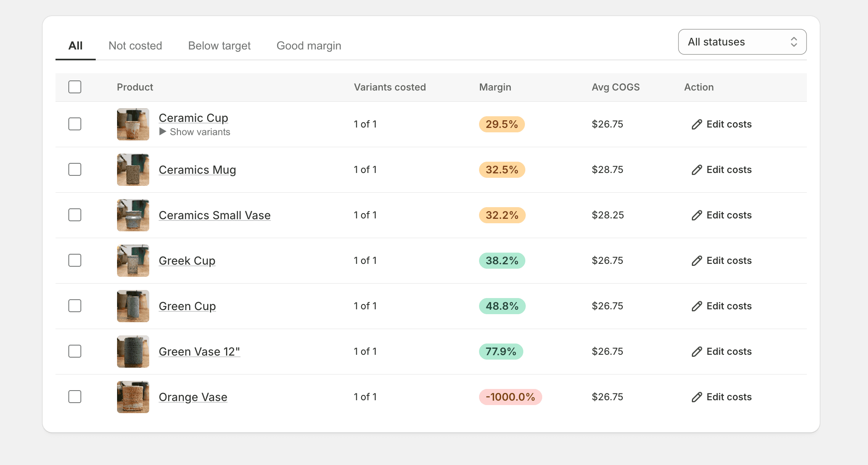Open the Green Vase 12" product link
Image resolution: width=868 pixels, height=465 pixels.
point(200,352)
